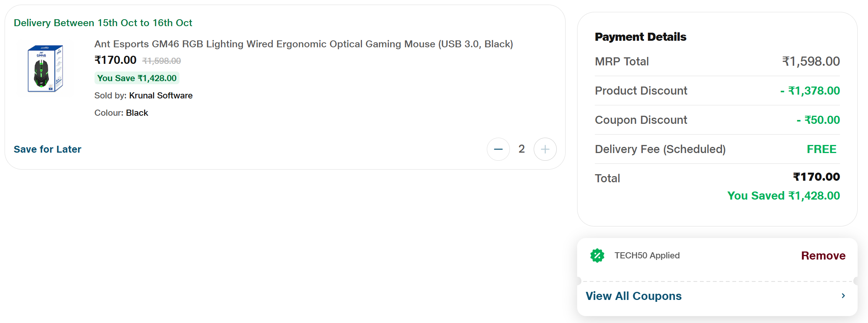Click the quantity value 2
This screenshot has width=868, height=323.
point(521,149)
